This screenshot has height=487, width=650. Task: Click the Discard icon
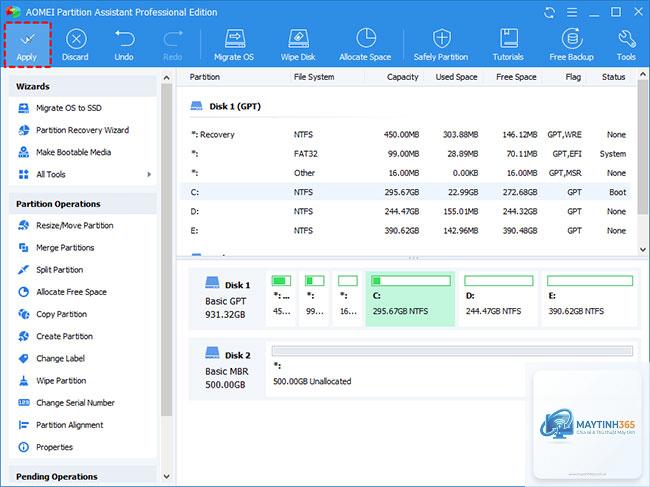75,45
